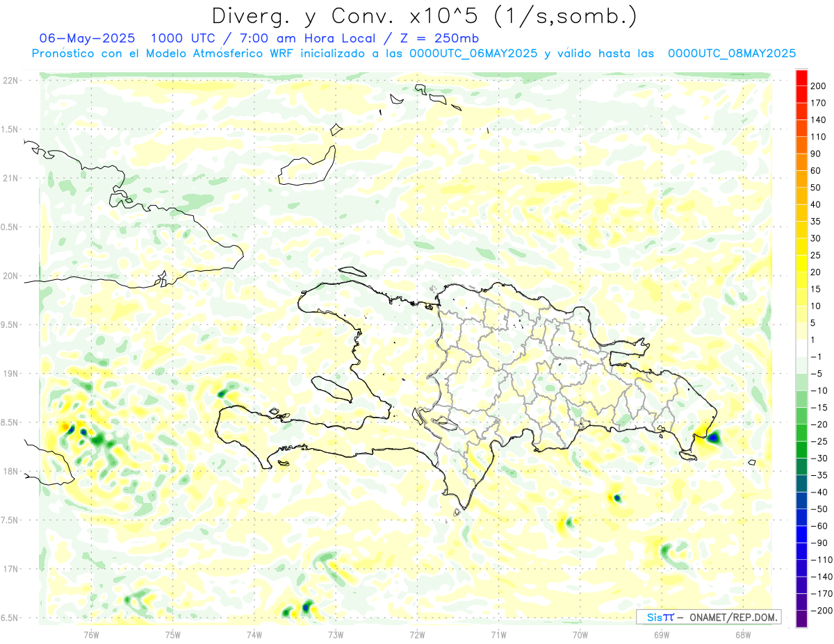This screenshot has height=644, width=834.
Task: Click the '-60' value on the color scale
Action: [818, 526]
